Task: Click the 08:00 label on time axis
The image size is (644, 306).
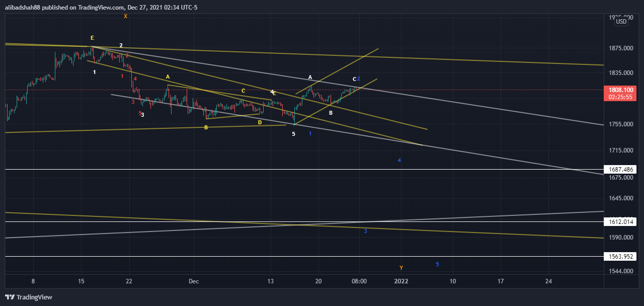Action: pyautogui.click(x=359, y=281)
